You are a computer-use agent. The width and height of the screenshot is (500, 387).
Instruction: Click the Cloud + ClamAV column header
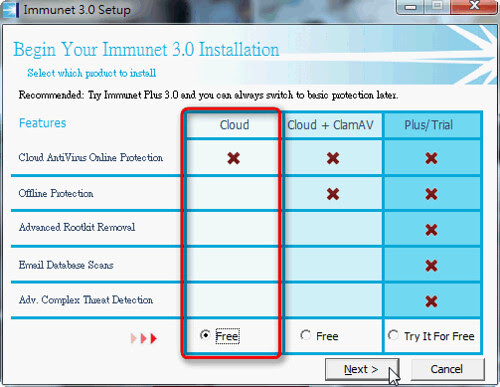[330, 125]
